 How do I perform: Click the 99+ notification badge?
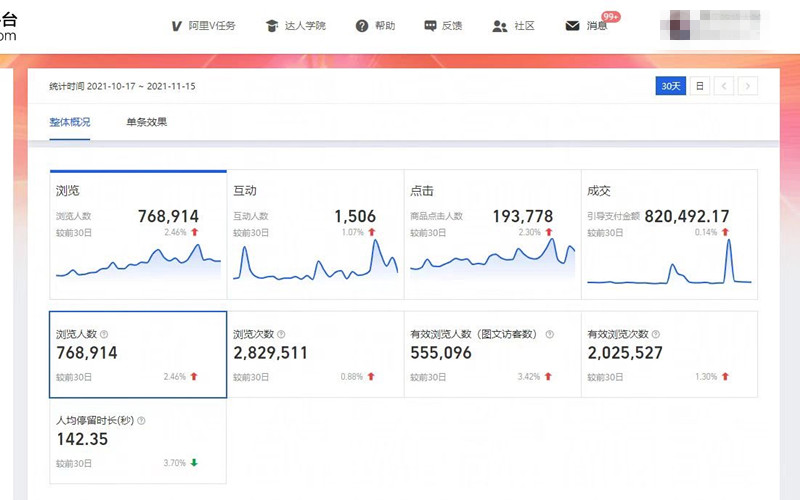pyautogui.click(x=611, y=17)
